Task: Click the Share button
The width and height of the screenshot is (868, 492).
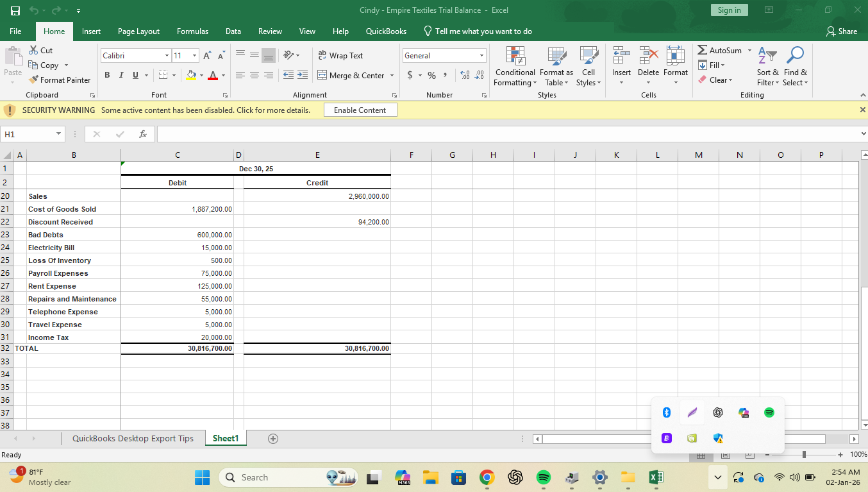Action: point(842,31)
